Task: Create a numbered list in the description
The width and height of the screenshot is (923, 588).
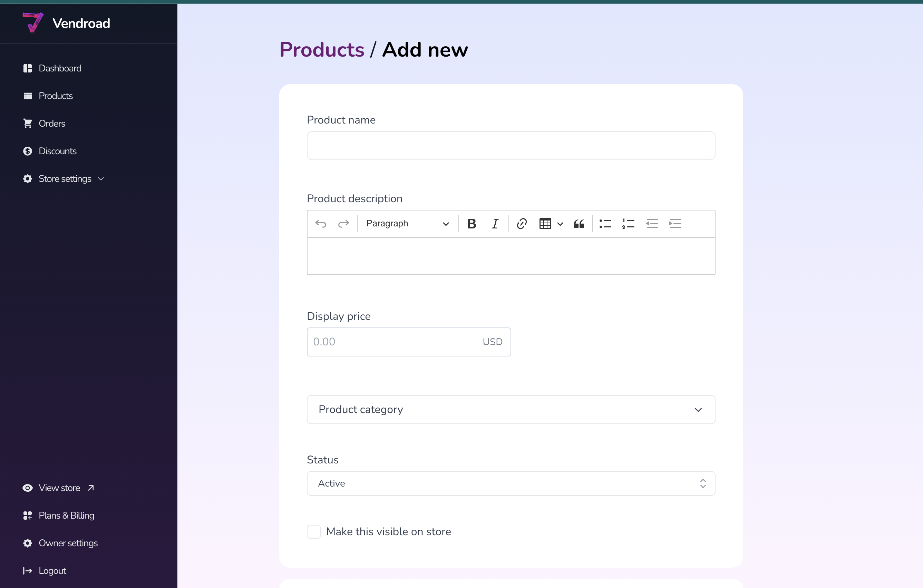Action: 628,224
